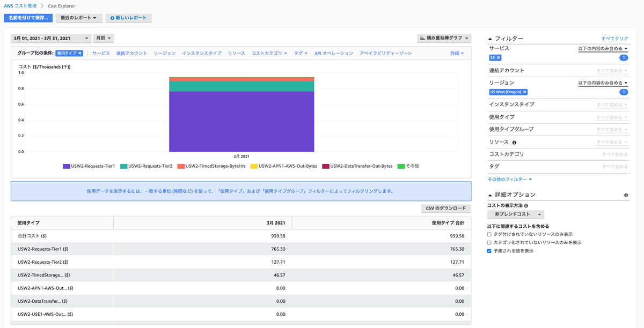The width and height of the screenshot is (644, 328).
Task: Open the 積み重ね棒グラフ chart type dropdown
Action: (444, 38)
